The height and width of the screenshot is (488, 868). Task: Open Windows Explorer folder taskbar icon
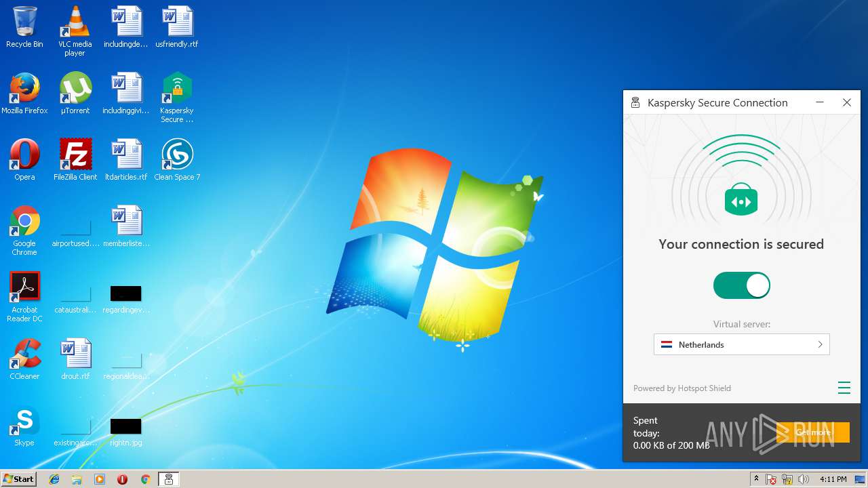tap(77, 479)
